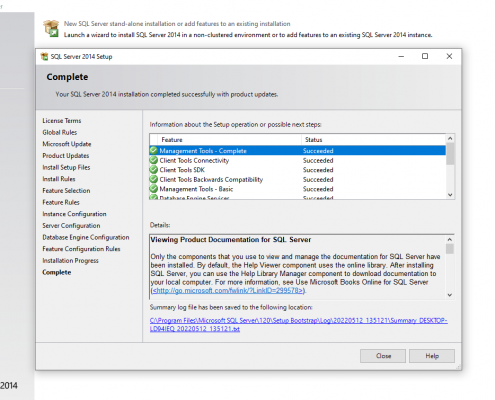495x400 pixels.
Task: Select the Management Tools - Basic row
Action: click(x=298, y=189)
